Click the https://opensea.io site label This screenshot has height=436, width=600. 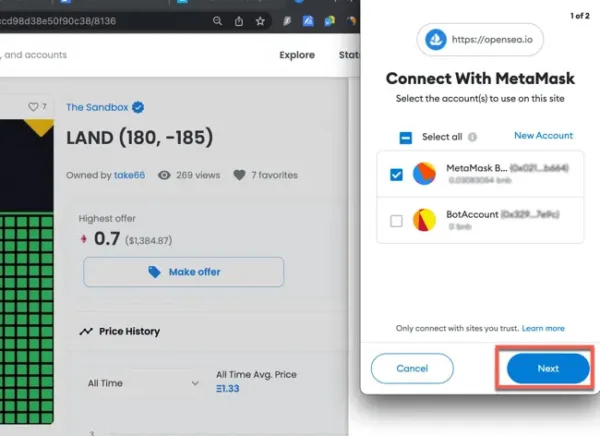(492, 39)
